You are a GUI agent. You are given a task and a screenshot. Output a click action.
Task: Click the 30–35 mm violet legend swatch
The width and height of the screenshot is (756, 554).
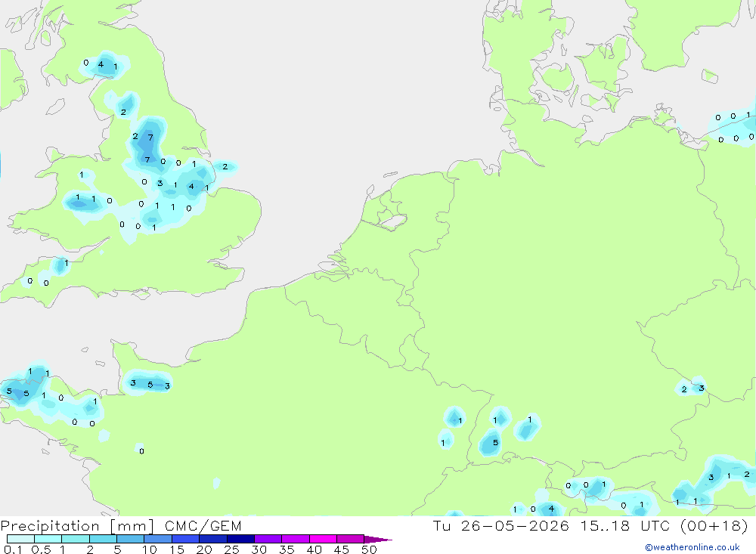click(268, 539)
